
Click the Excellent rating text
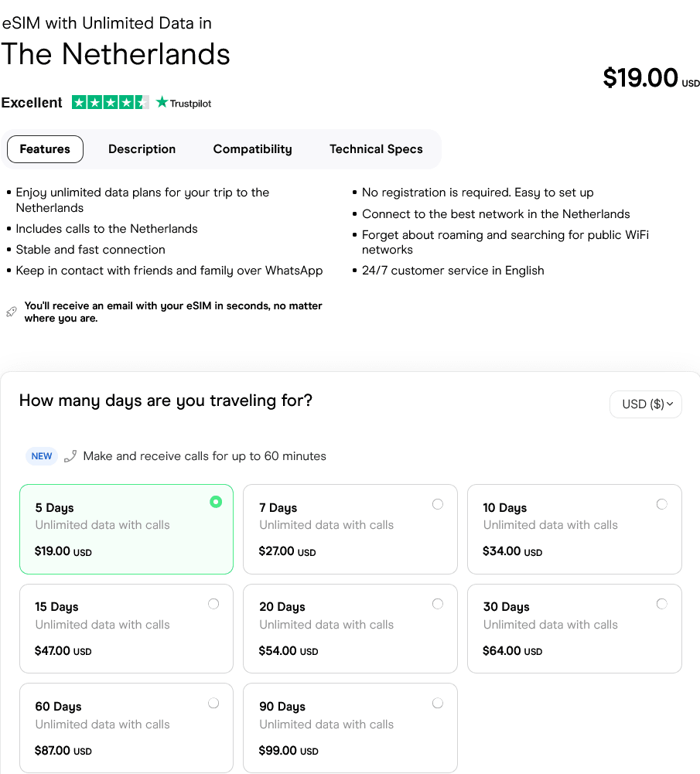pyautogui.click(x=32, y=103)
